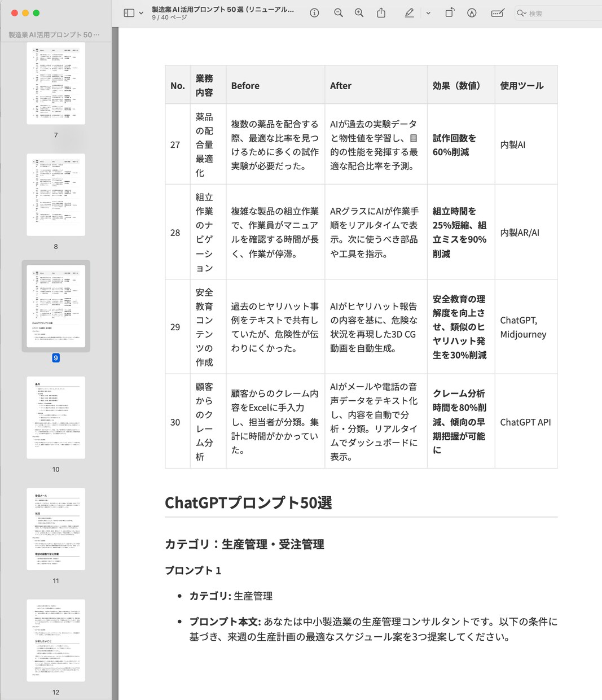The image size is (602, 700).
Task: Show the document inspector info
Action: tap(315, 13)
